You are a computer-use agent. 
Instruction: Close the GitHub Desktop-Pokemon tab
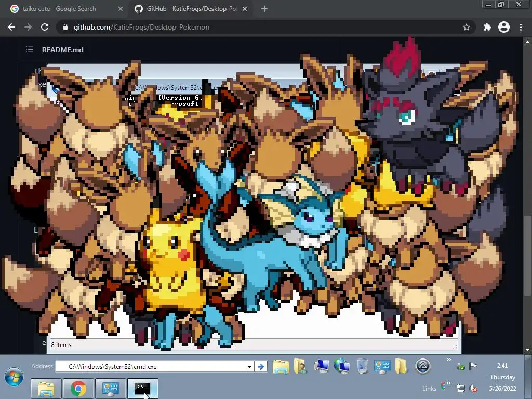pos(245,9)
